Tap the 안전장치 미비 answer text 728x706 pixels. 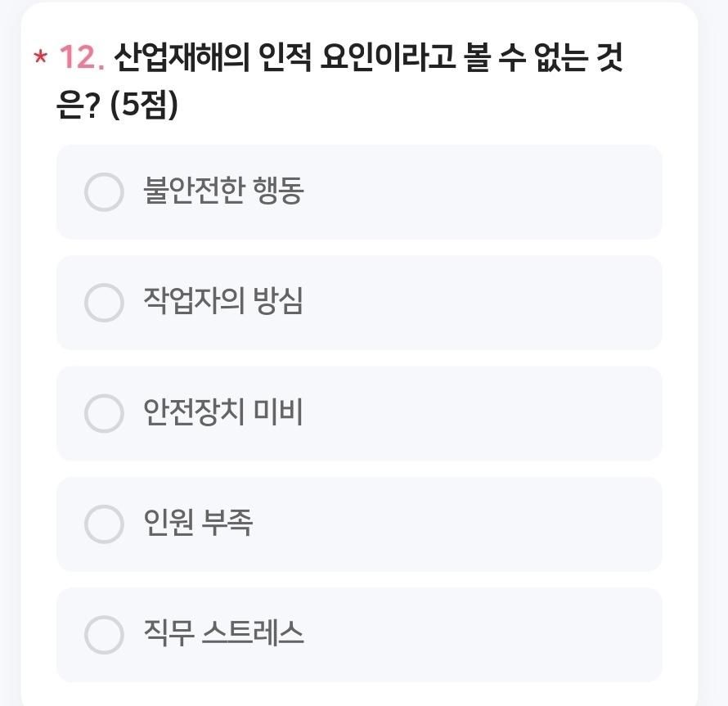click(x=223, y=413)
